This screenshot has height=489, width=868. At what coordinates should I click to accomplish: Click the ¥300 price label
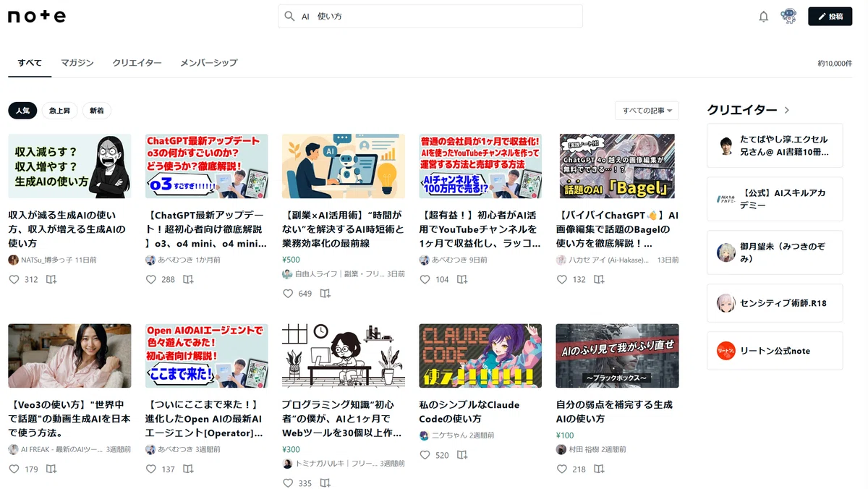tap(291, 449)
